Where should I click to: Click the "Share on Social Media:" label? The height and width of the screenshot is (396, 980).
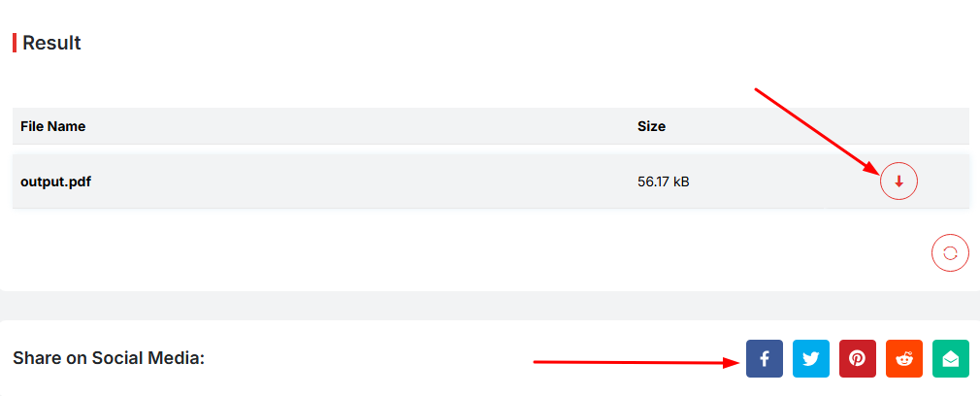[x=109, y=358]
